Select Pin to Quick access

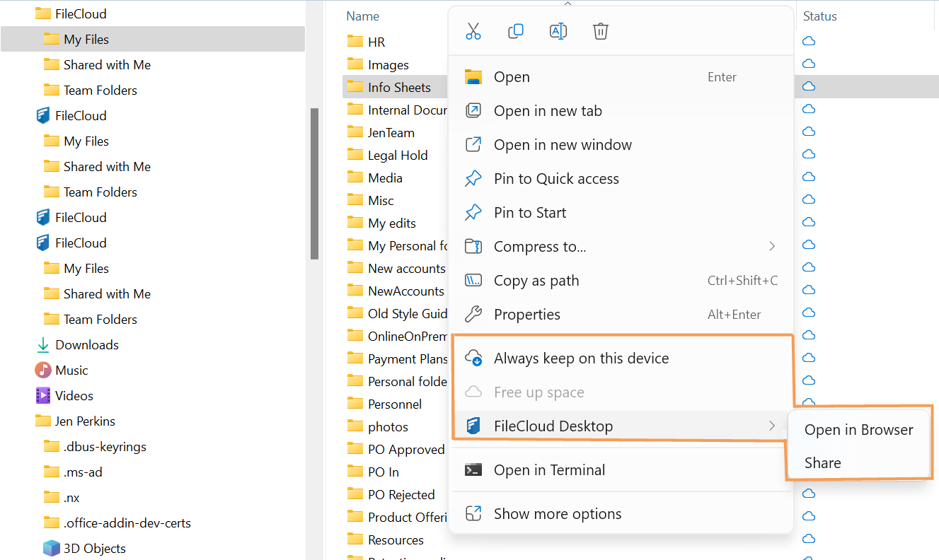point(556,179)
